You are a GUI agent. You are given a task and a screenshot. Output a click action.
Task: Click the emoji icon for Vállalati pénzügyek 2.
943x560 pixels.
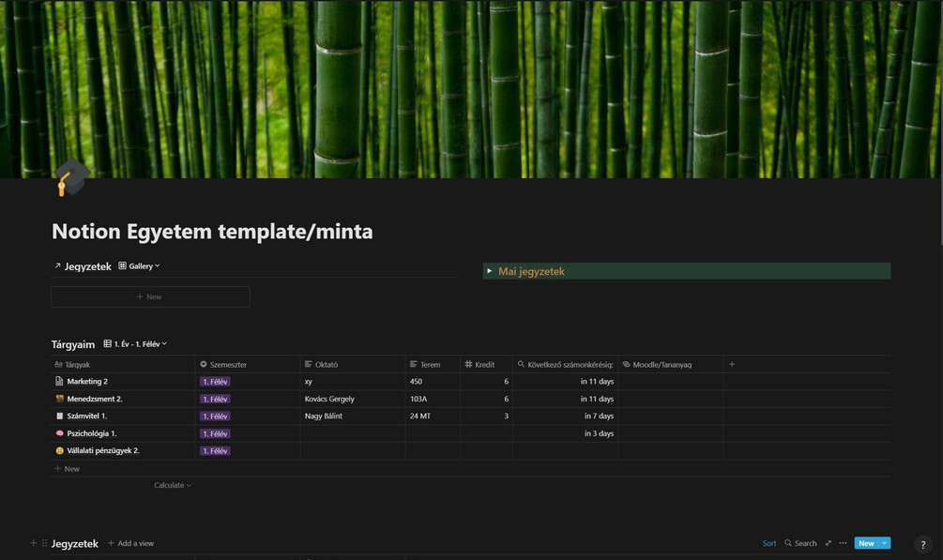[x=59, y=450]
